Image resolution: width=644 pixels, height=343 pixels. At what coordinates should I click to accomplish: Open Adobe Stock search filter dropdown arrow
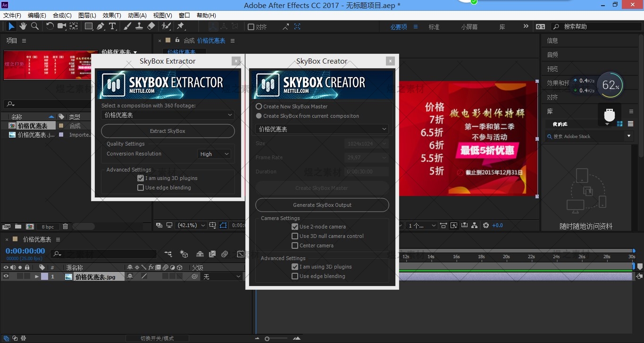click(x=628, y=136)
